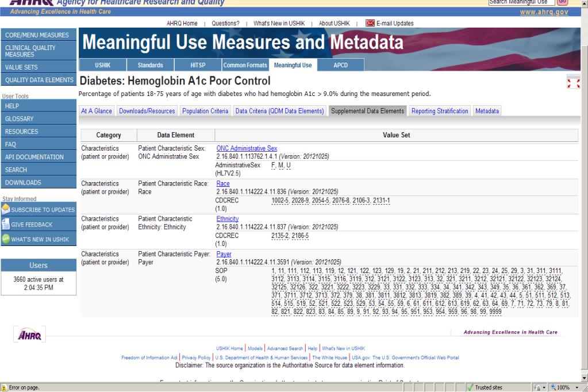
Task: Switch to the At A Glance tab
Action: [x=97, y=111]
